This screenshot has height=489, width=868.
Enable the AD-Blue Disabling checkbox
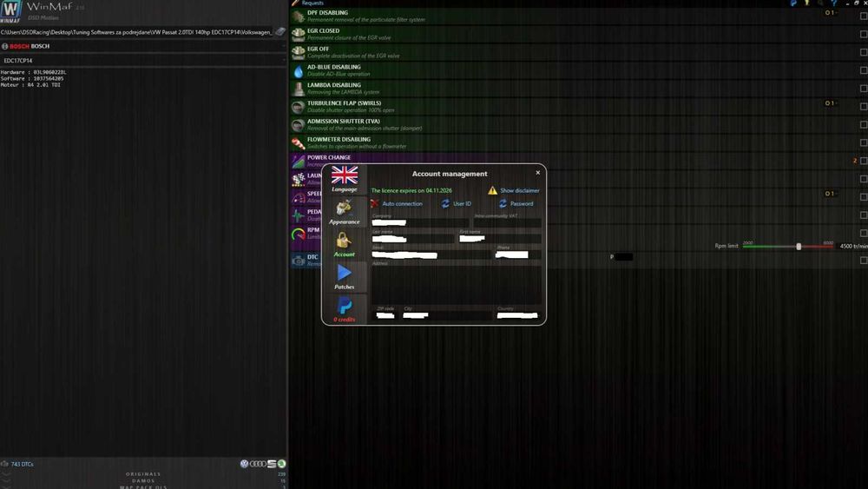863,70
